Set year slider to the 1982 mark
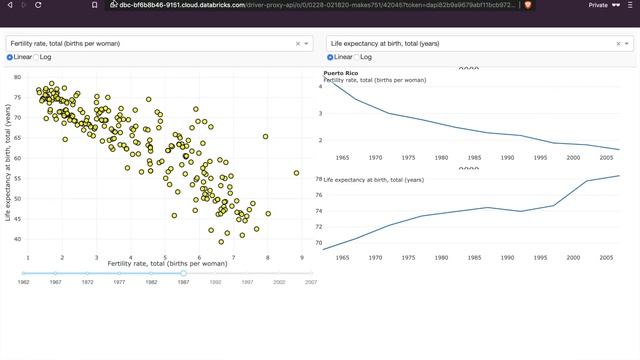This screenshot has width=640, height=360. 151,273
